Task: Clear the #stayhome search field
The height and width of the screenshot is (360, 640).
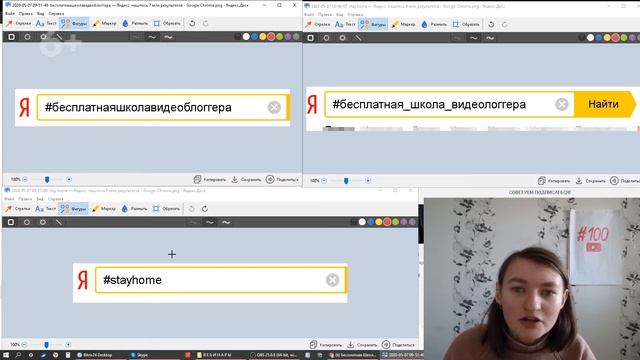Action: (x=333, y=280)
